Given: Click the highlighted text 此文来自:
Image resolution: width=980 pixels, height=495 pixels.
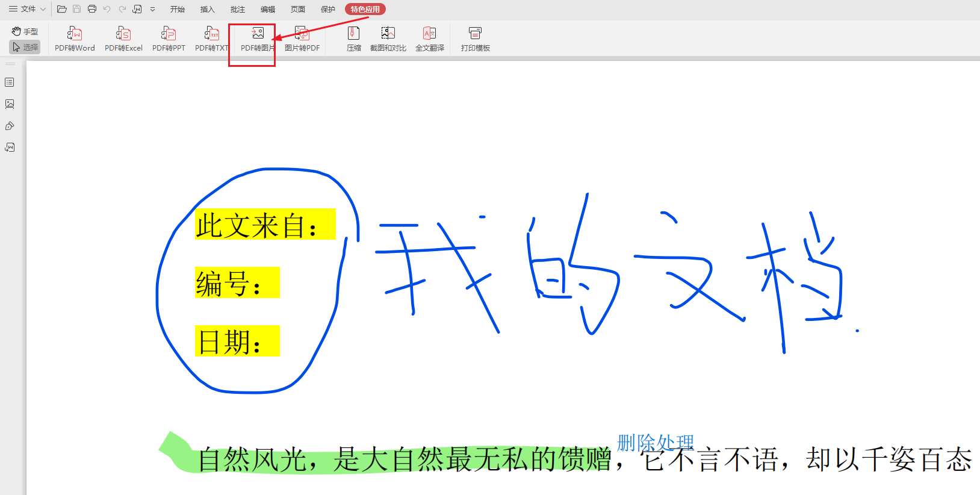Looking at the screenshot, I should [265, 224].
